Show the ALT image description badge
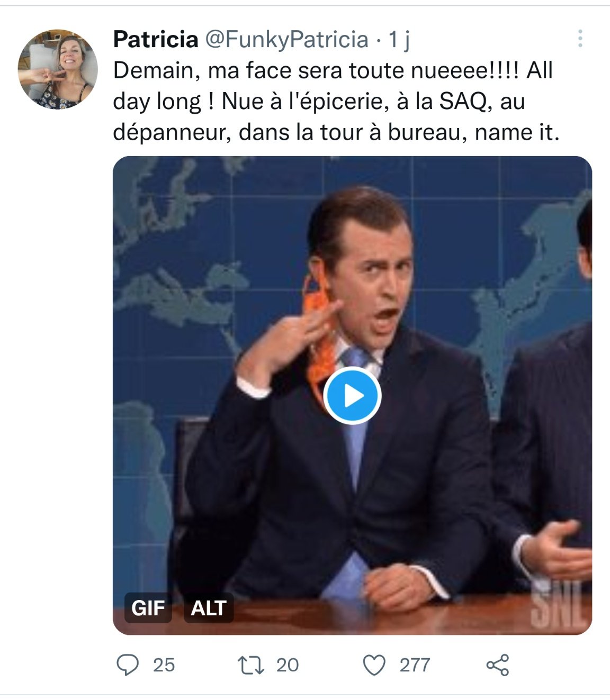Screen dimensions: 610x700 click(209, 607)
